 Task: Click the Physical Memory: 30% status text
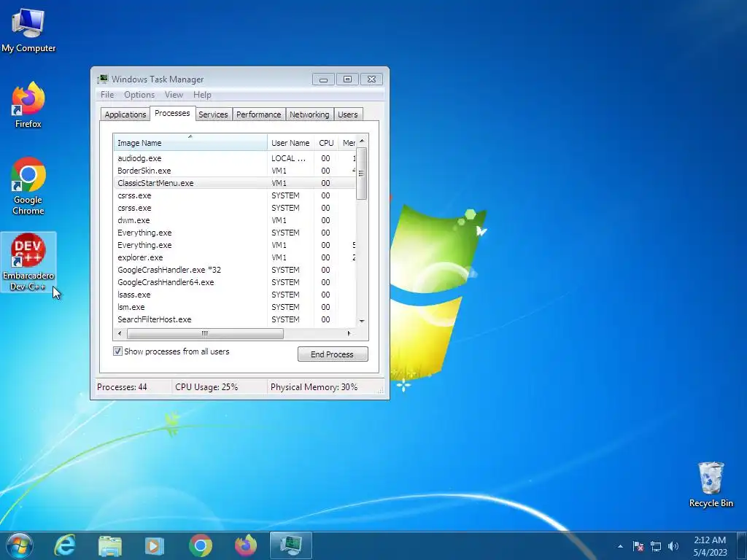click(x=314, y=387)
